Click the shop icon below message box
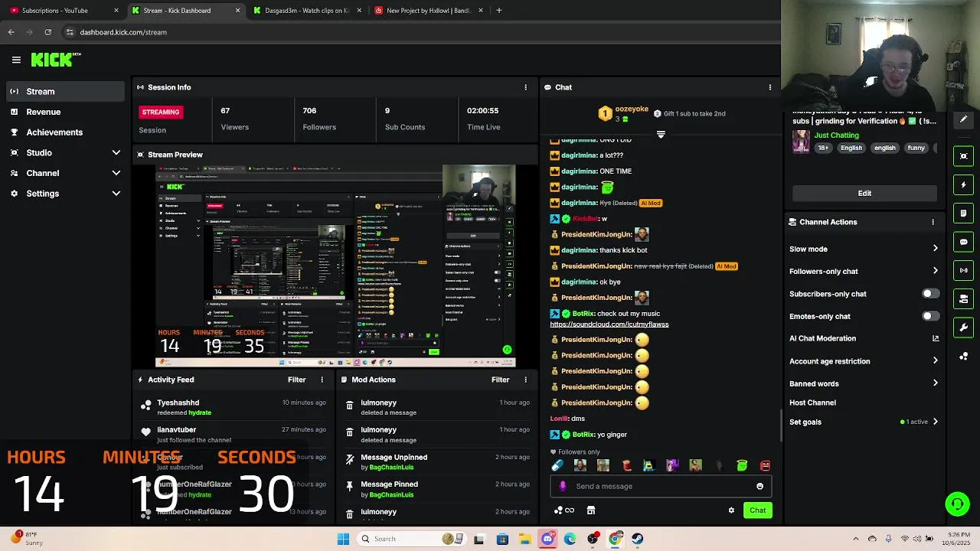This screenshot has width=980, height=551. click(591, 510)
